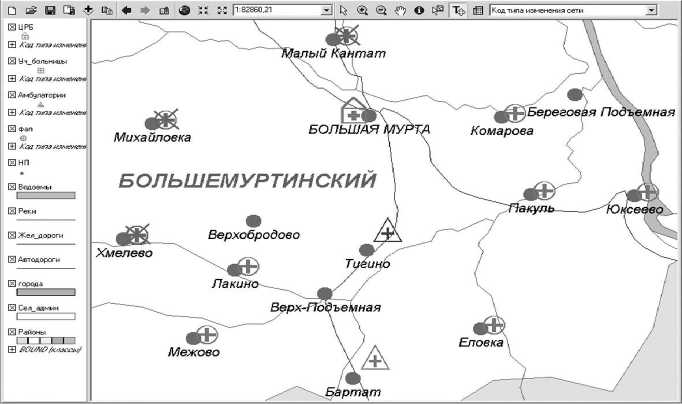Go forward to the next extent

[x=145, y=10]
